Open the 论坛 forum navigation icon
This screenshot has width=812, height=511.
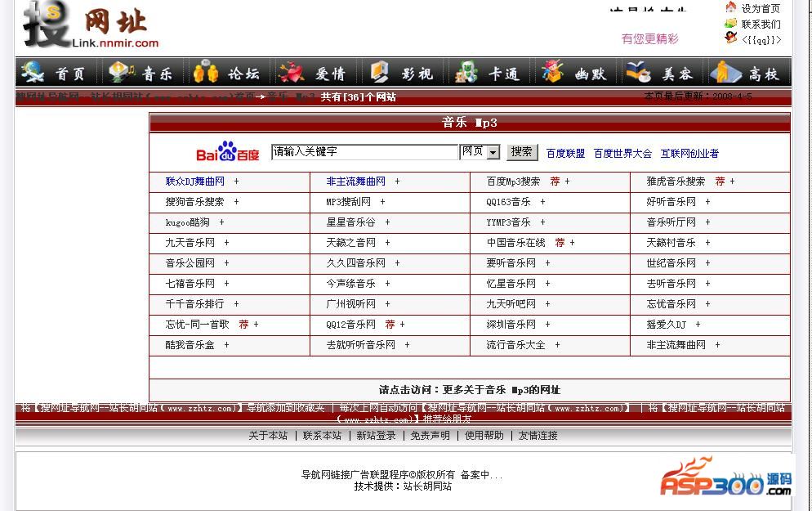pos(206,72)
